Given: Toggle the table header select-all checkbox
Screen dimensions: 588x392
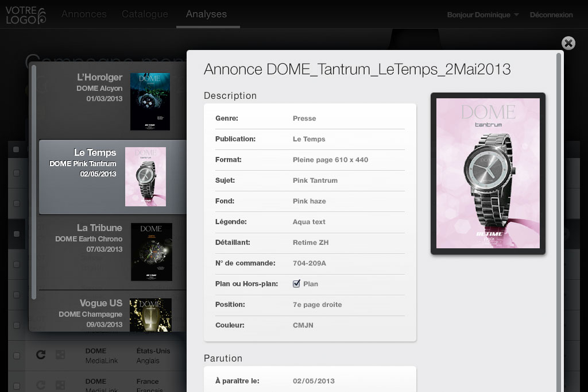Looking at the screenshot, I should coord(16,149).
